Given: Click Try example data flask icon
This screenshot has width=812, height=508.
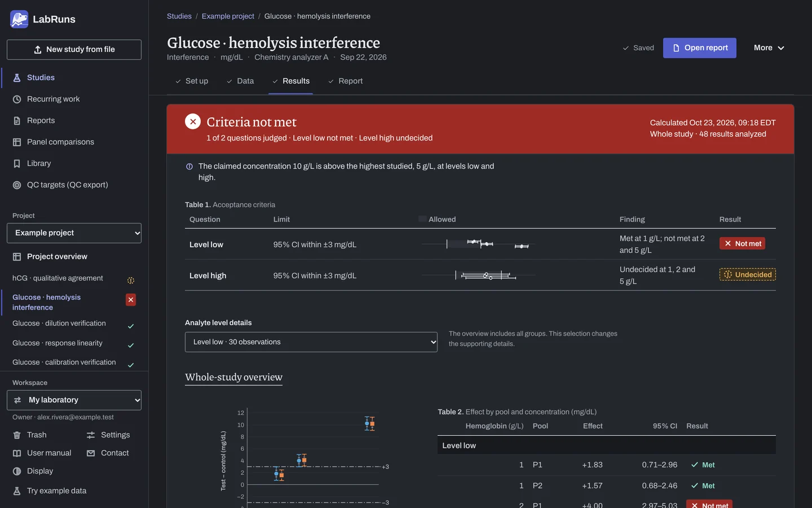Looking at the screenshot, I should point(17,491).
